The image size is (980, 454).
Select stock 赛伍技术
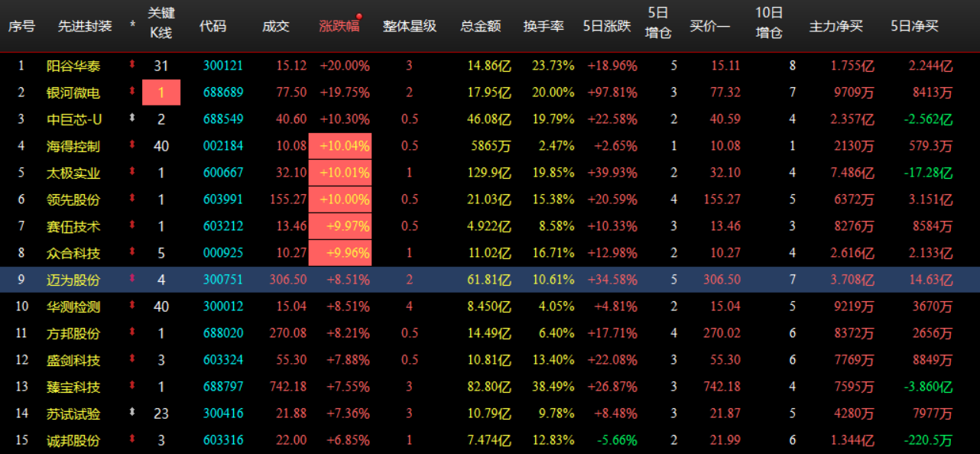[73, 227]
